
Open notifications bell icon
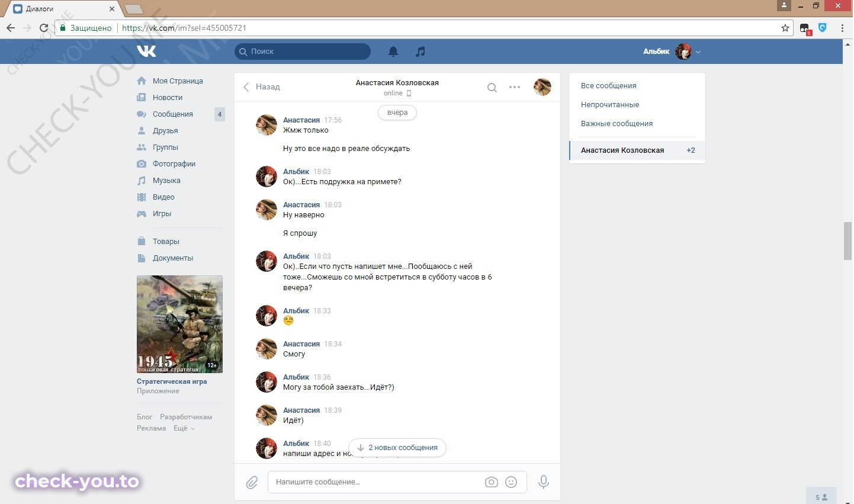coord(393,52)
